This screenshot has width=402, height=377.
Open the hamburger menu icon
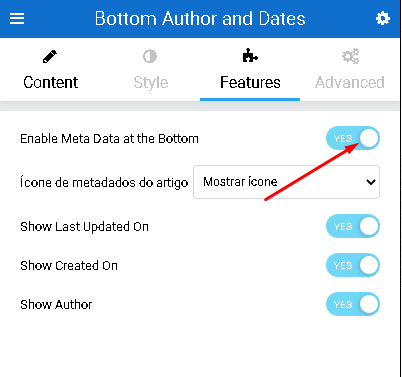17,18
